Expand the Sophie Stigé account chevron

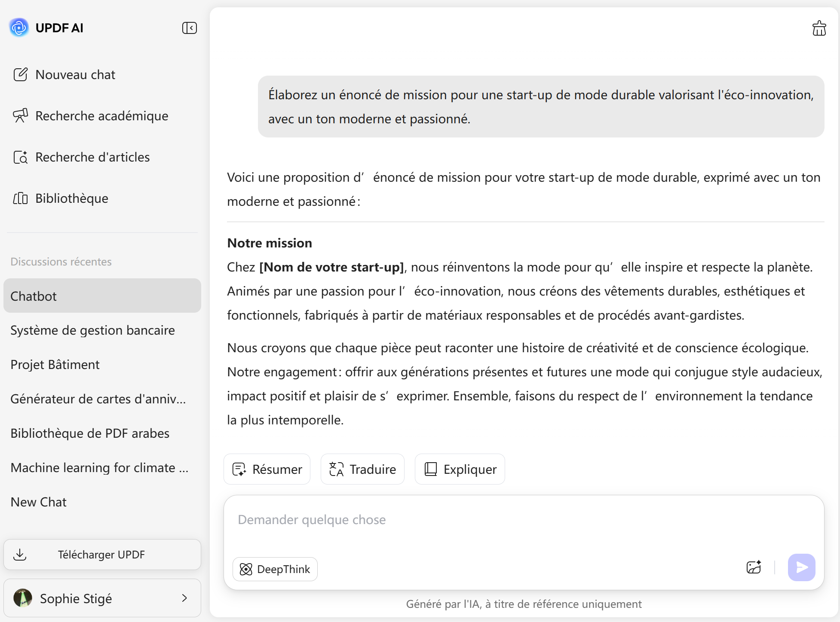(184, 598)
